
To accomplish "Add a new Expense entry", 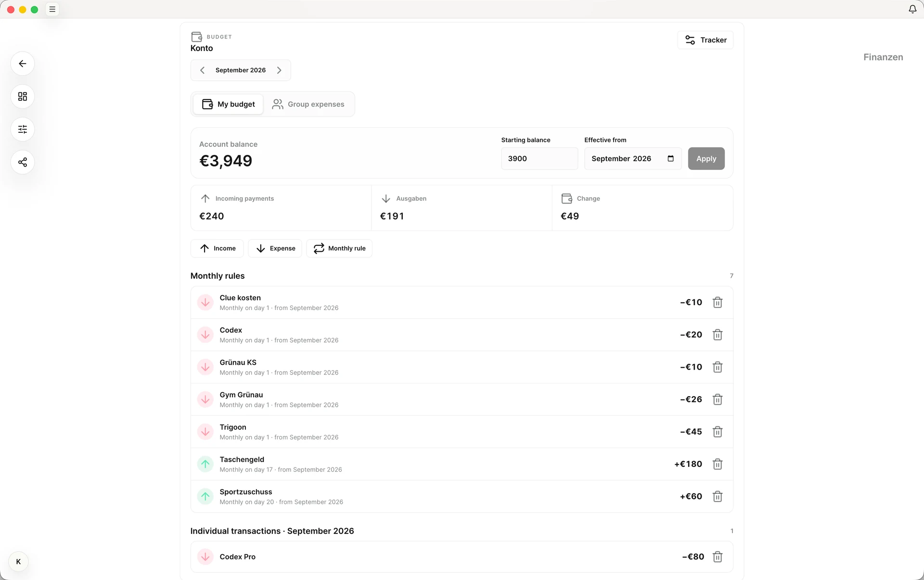I will [275, 248].
